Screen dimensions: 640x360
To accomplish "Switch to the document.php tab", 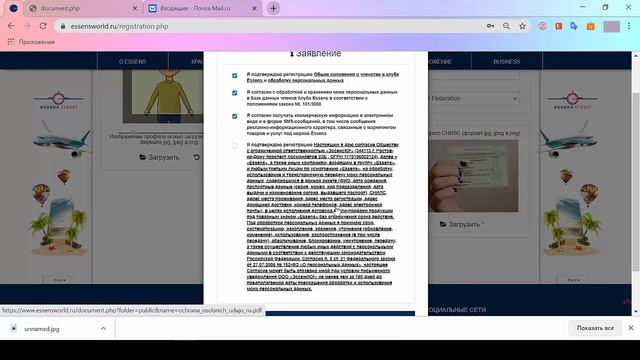I will [82, 8].
